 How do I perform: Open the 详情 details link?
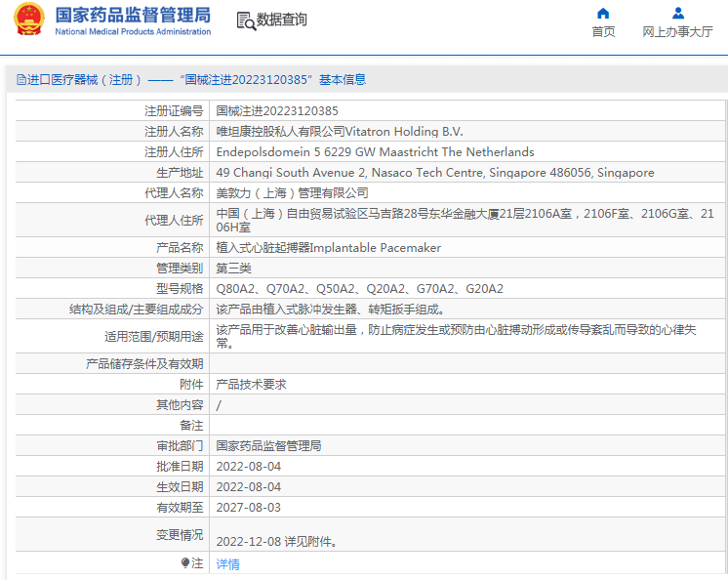point(227,564)
